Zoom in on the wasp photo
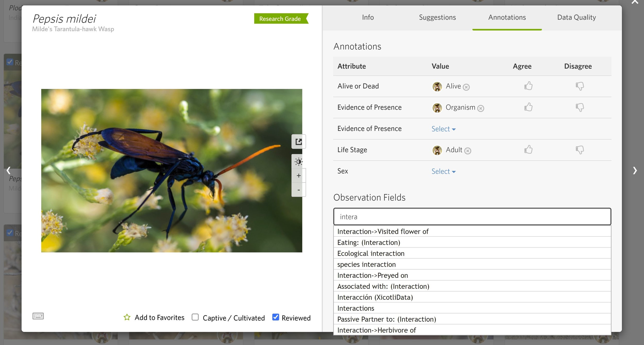The image size is (644, 345). tap(299, 175)
